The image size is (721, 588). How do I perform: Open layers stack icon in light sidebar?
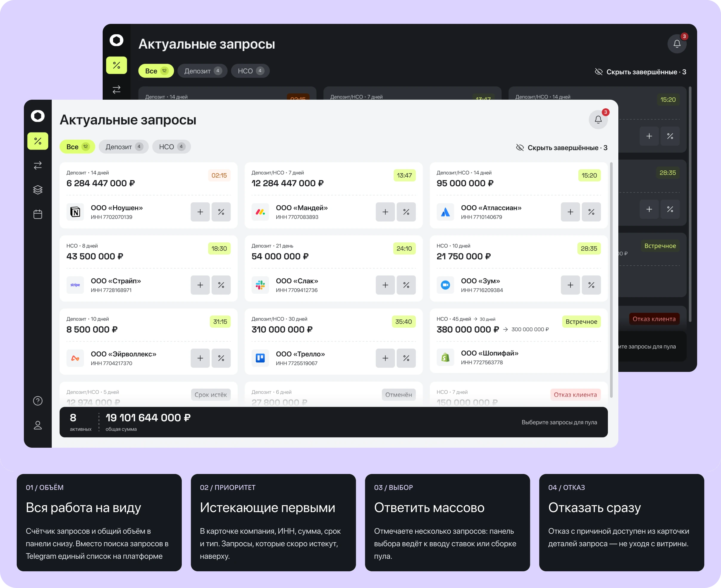point(38,190)
